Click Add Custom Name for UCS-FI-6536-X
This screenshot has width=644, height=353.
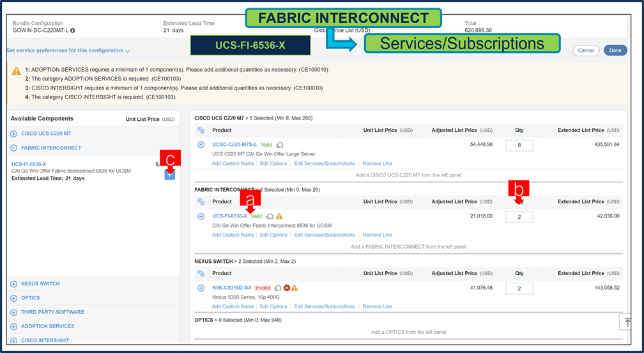[x=233, y=235]
